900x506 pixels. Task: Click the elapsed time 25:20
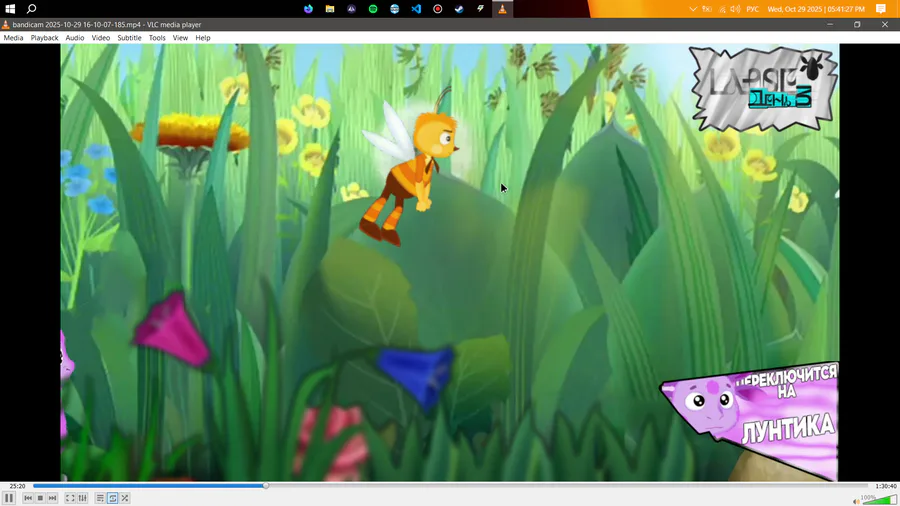[17, 486]
